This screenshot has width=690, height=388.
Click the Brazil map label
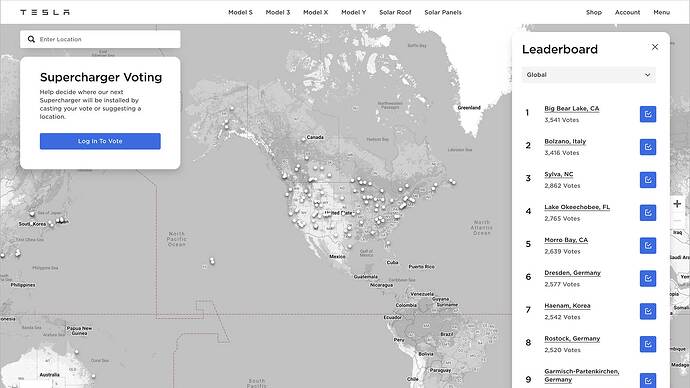[x=447, y=334]
